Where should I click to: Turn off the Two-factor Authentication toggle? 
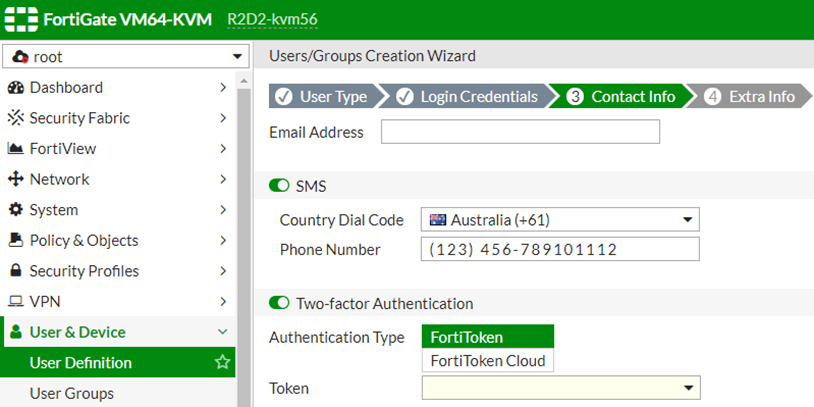(279, 303)
